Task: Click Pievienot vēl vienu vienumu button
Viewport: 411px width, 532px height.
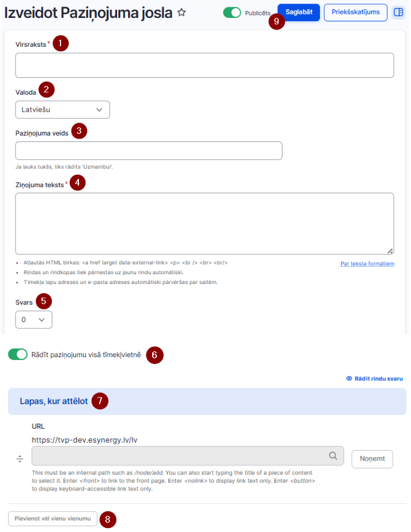Action: coord(52,518)
